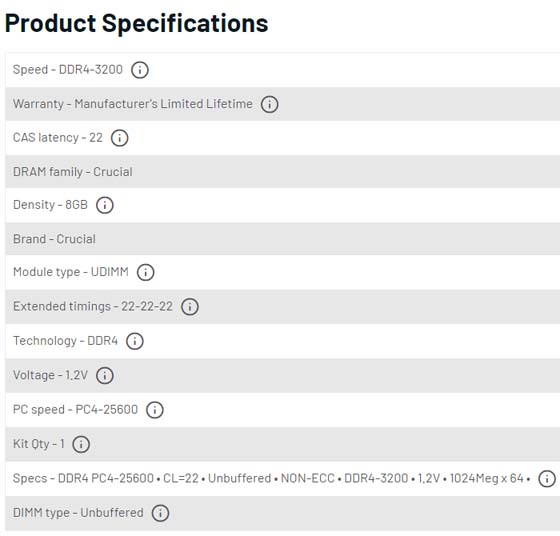
Task: Click the DIMM type Unbuffered info icon
Action: click(160, 513)
